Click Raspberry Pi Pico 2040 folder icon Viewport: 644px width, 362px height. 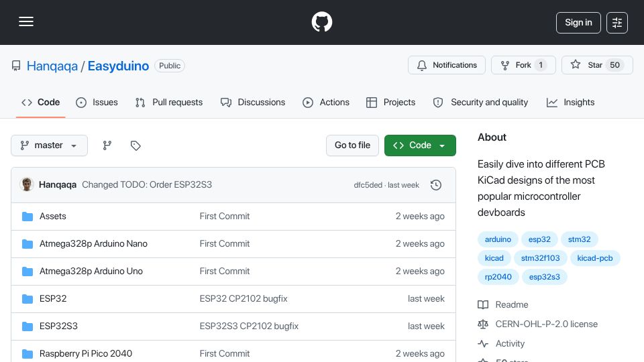click(x=28, y=354)
